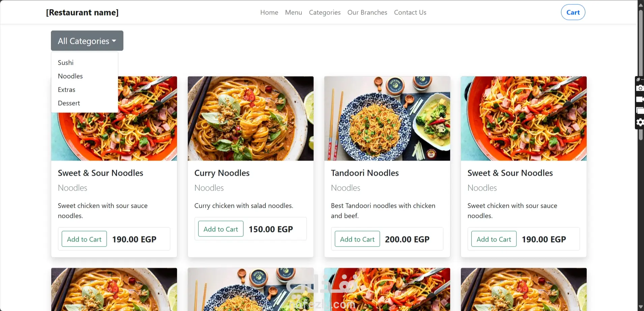Click the camera screenshot icon in side toolbar
Screen dimensions: 644x311
640,88
